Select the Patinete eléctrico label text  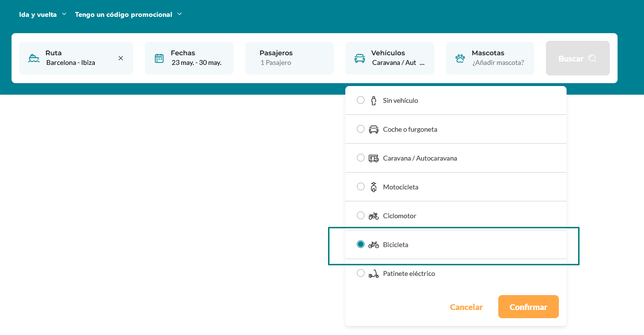coord(409,273)
